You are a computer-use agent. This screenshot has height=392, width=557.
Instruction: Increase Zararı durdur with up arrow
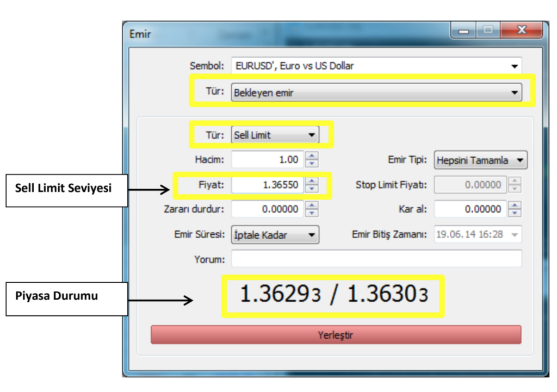coord(312,205)
